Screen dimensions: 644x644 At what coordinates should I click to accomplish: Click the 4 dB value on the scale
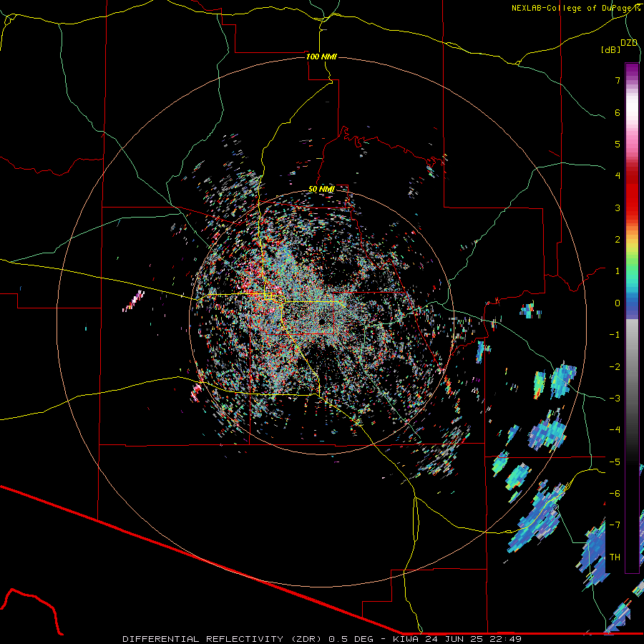coord(618,176)
